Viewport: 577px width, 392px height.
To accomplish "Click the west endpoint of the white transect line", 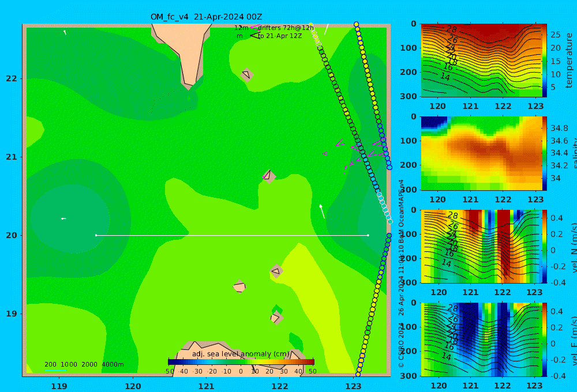I will pos(96,235).
